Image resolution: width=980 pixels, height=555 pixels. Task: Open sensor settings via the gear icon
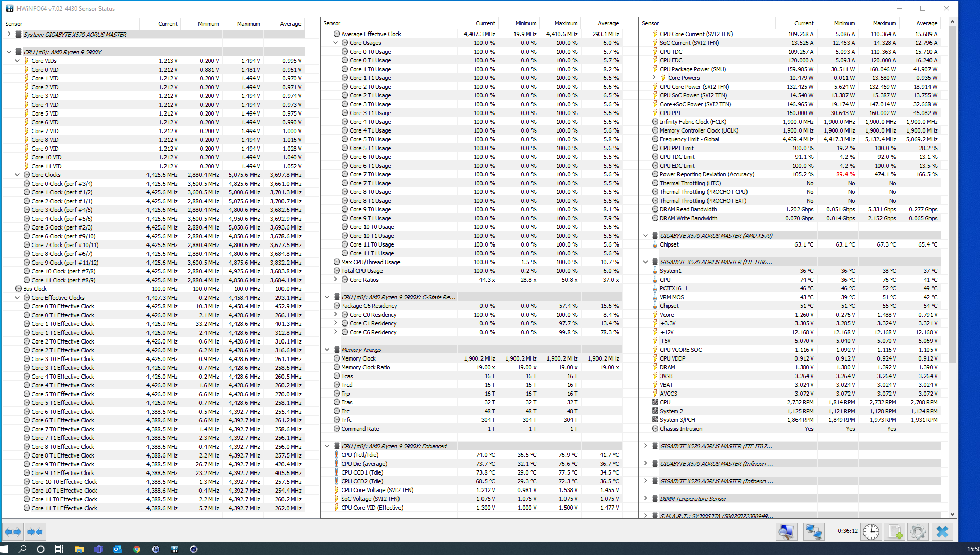pyautogui.click(x=918, y=532)
